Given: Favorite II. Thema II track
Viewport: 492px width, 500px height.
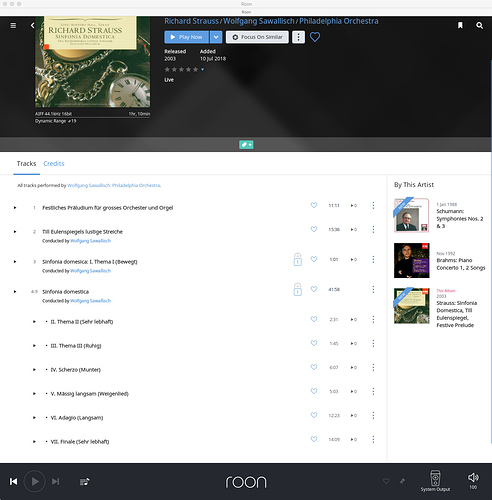Looking at the screenshot, I should click(x=314, y=319).
